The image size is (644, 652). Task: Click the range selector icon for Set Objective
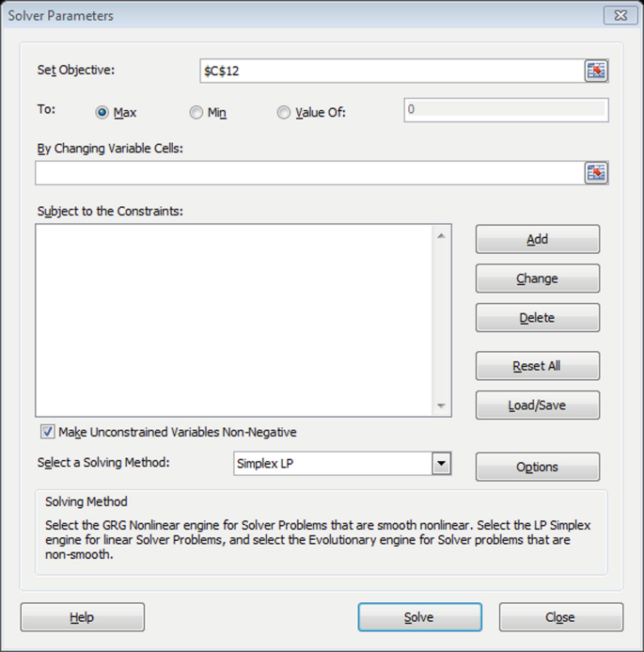[596, 71]
